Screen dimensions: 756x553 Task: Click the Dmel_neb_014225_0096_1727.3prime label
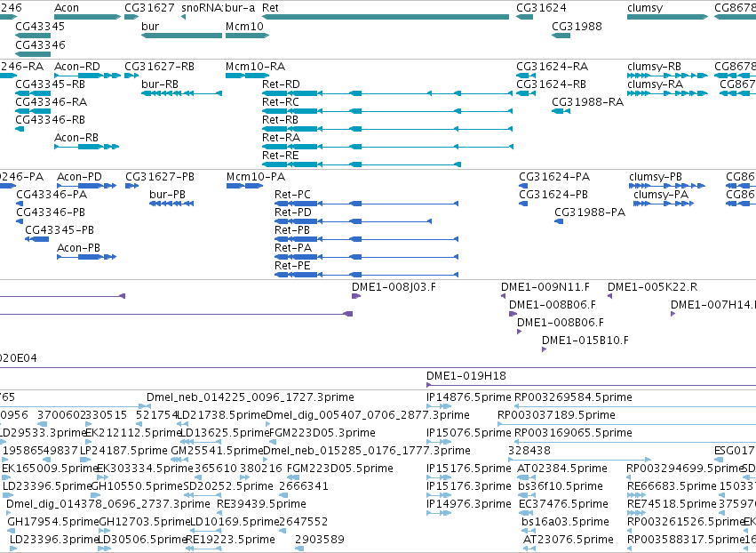pyautogui.click(x=251, y=397)
